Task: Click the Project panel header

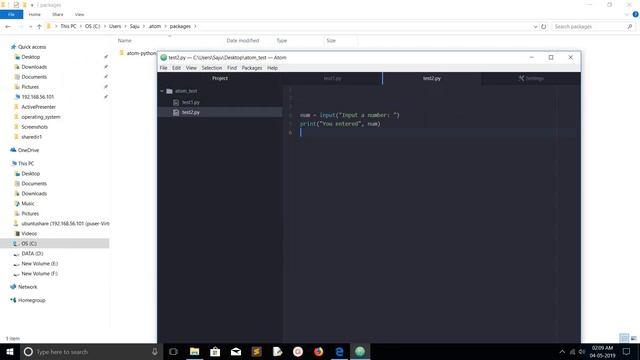Action: [220, 78]
